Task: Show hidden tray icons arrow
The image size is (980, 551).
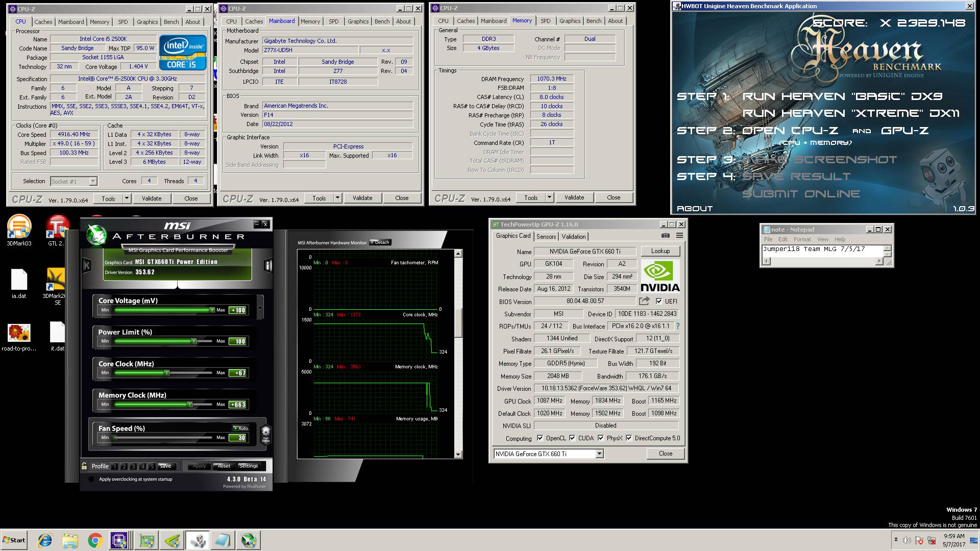Action: click(896, 540)
